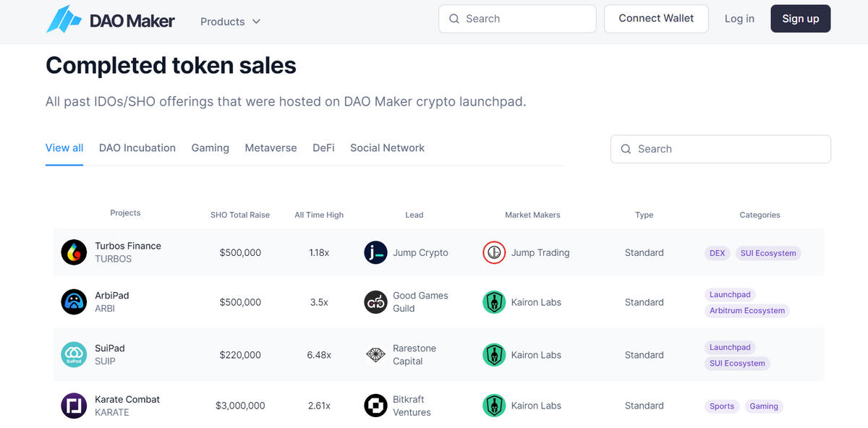Switch to the DAO Incubation tab
Image resolution: width=868 pixels, height=428 pixels.
137,148
